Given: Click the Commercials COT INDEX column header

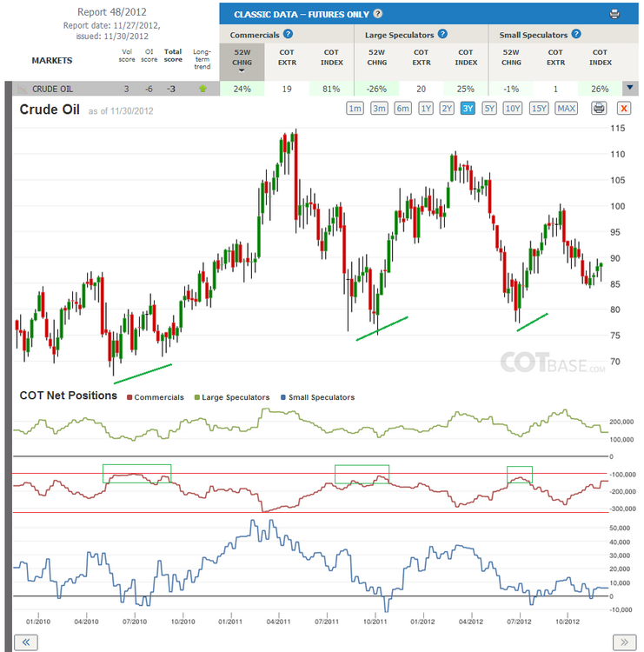Looking at the screenshot, I should [x=331, y=57].
